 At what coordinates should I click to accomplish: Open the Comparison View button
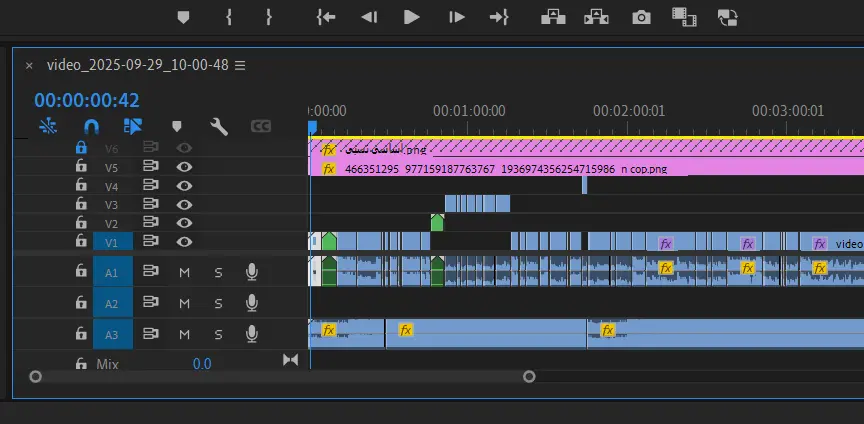pos(684,17)
